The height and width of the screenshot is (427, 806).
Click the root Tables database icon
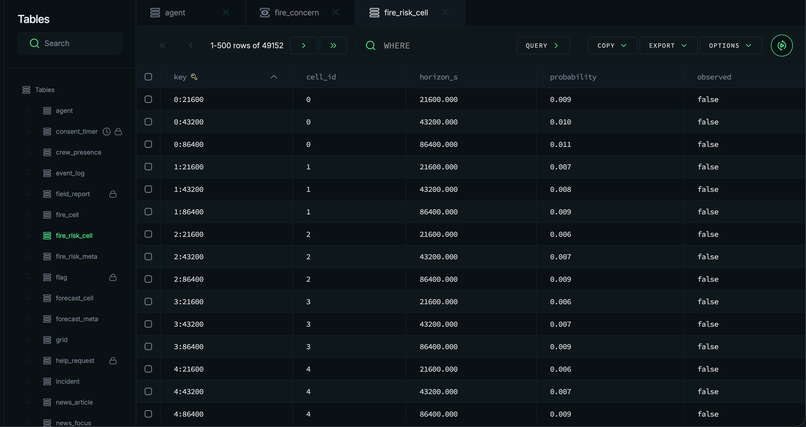[x=26, y=90]
